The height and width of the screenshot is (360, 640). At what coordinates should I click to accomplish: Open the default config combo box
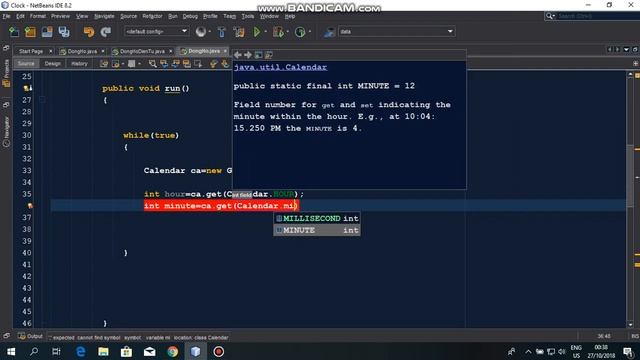click(156, 31)
